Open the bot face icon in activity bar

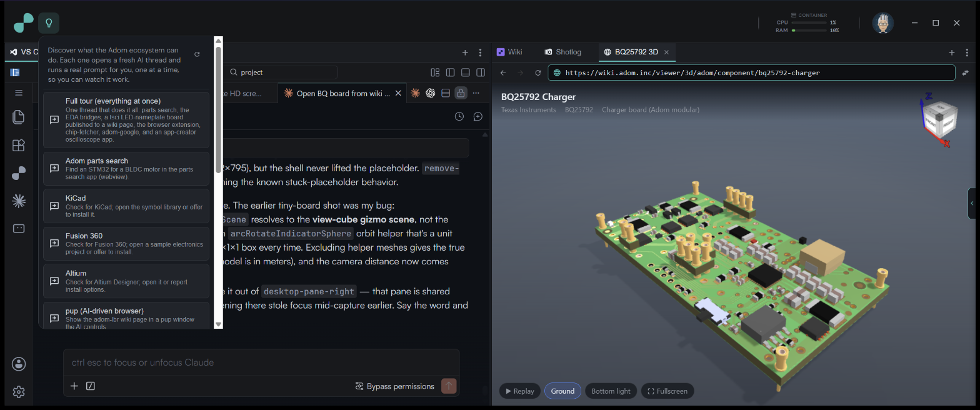(19, 228)
